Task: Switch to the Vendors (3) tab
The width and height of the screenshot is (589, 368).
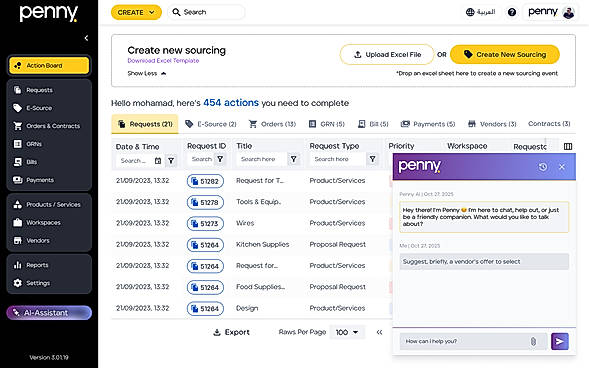Action: pyautogui.click(x=492, y=124)
